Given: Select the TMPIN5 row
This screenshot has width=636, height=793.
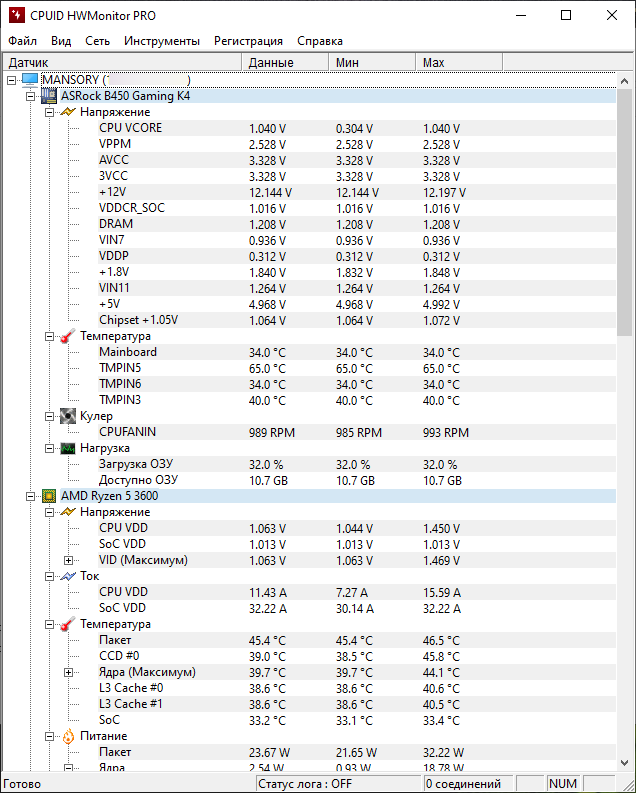Looking at the screenshot, I should (x=357, y=368).
